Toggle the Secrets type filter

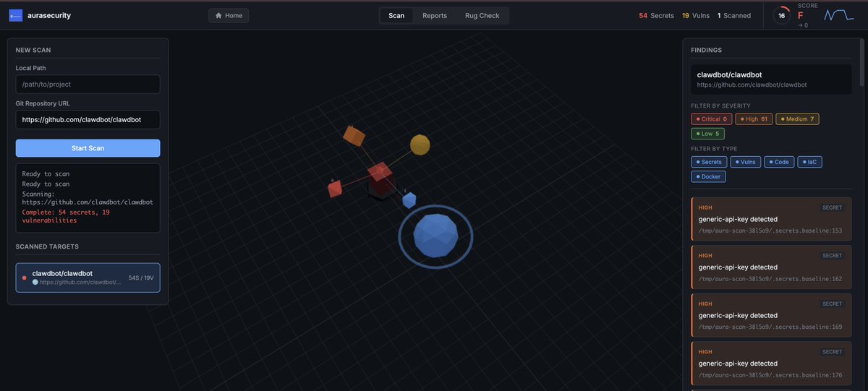click(x=709, y=162)
